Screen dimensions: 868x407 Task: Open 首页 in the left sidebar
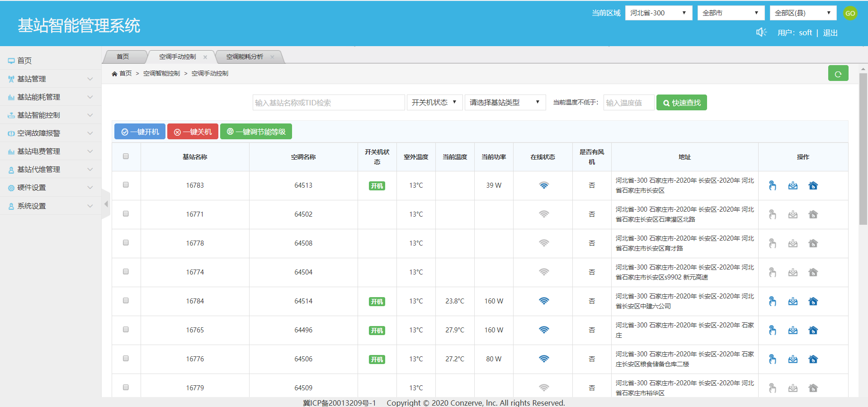coord(51,61)
